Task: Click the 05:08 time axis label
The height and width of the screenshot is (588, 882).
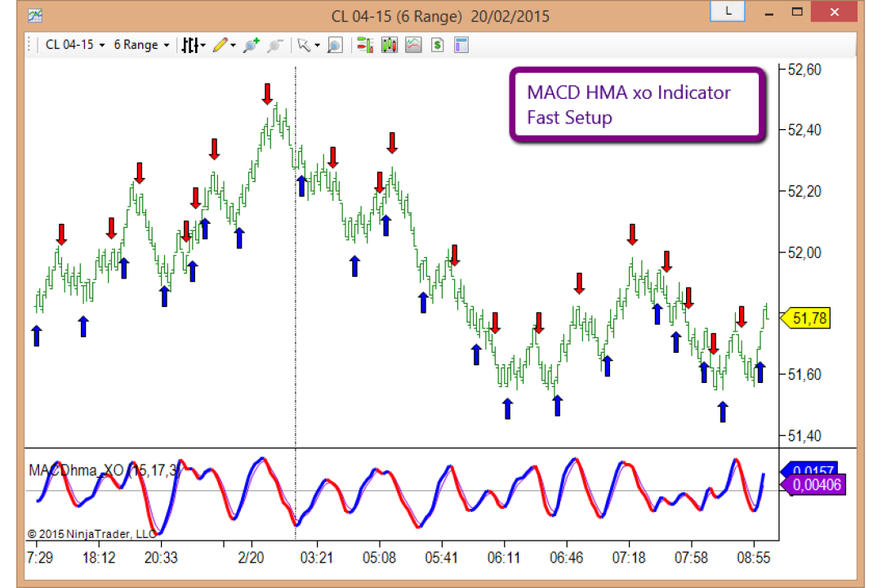Action: (379, 558)
